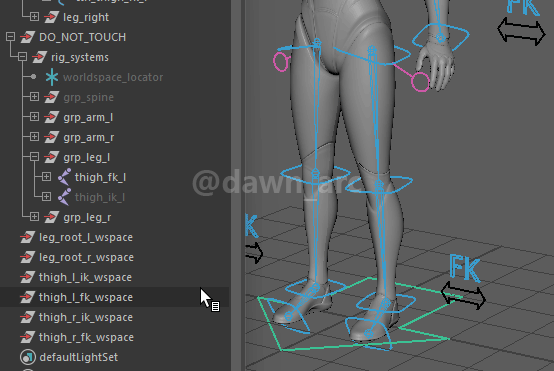
Task: Select leg_root_r_wspace in the outliner
Action: tap(86, 258)
